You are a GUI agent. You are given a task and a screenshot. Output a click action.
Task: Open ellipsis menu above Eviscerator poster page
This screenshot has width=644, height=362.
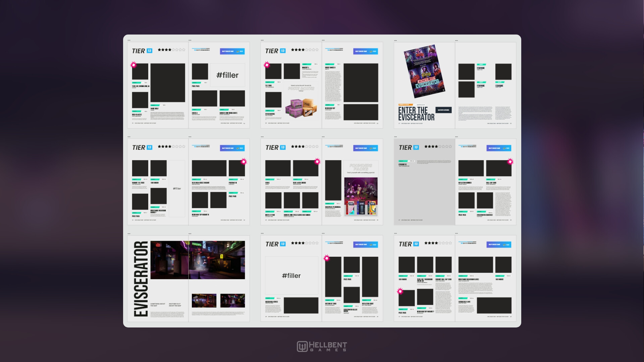[395, 41]
